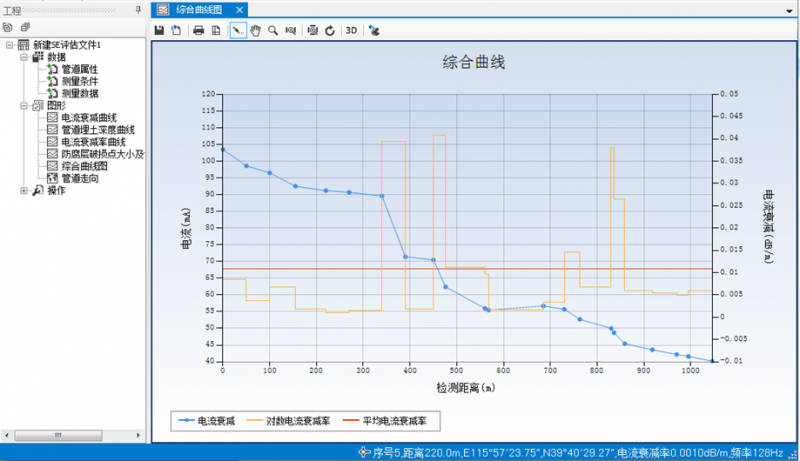Screen dimensions: 800x461
Task: Click the 测量条件 node icon
Action: (52, 81)
